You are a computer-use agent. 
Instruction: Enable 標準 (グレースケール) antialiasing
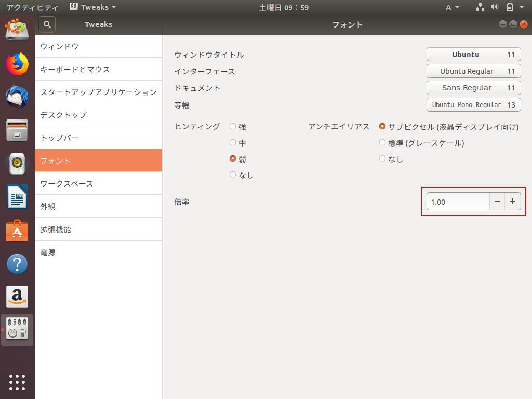click(x=382, y=142)
